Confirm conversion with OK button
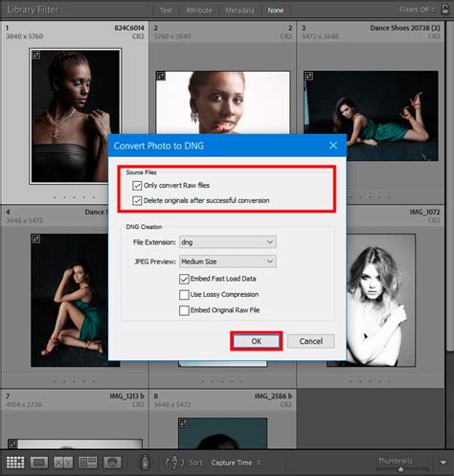 pos(257,341)
